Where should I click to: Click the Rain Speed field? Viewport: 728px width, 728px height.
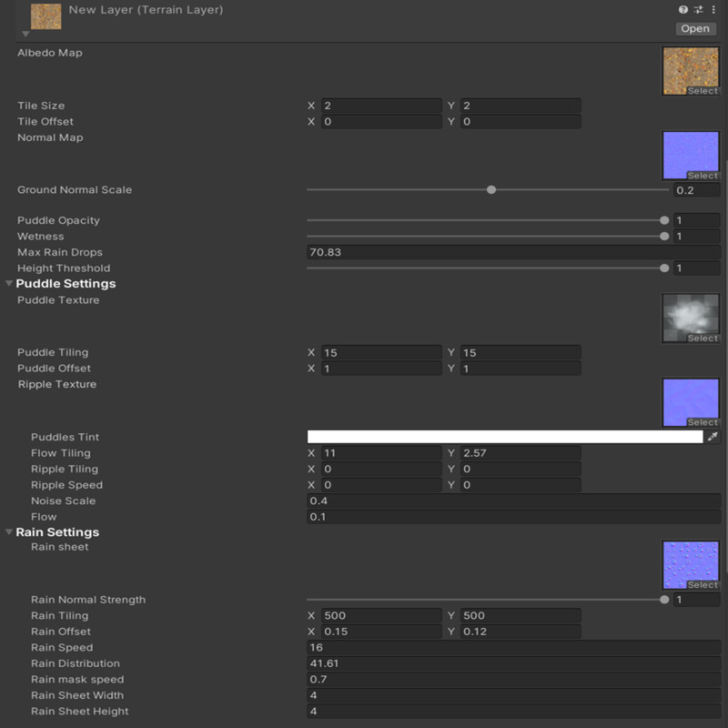514,647
